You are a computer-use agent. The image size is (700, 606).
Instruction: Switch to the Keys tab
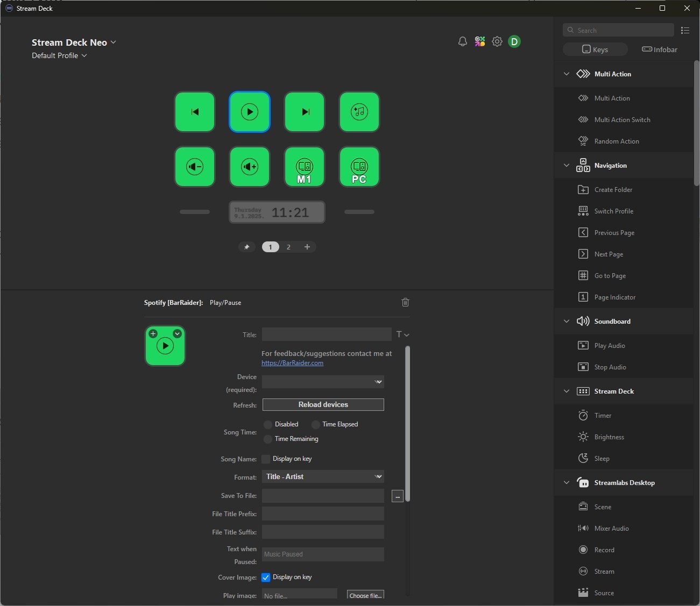(595, 49)
